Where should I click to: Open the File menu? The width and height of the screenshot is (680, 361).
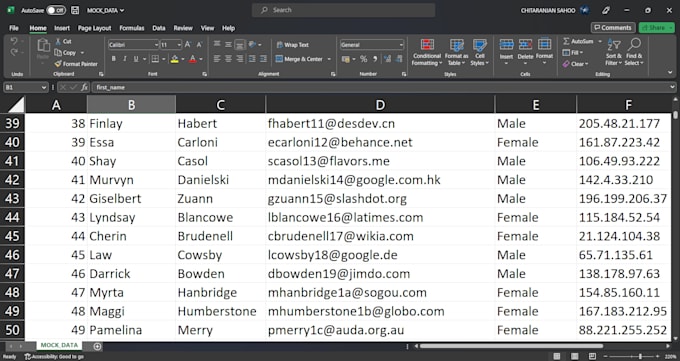point(14,28)
